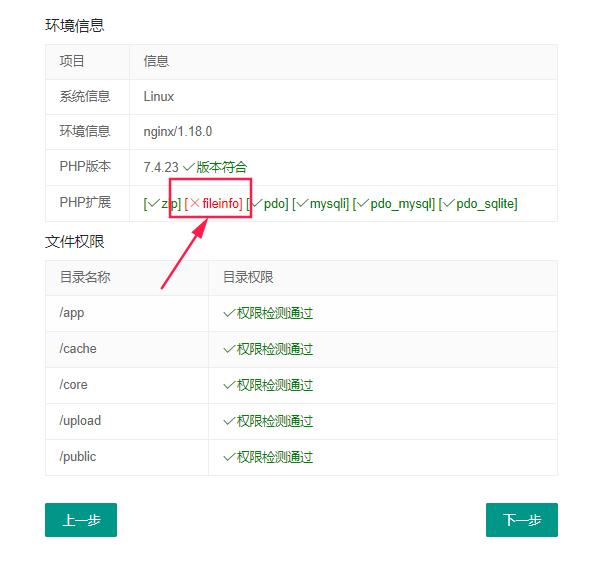
Task: Click the /cache permission passed status
Action: tap(268, 349)
